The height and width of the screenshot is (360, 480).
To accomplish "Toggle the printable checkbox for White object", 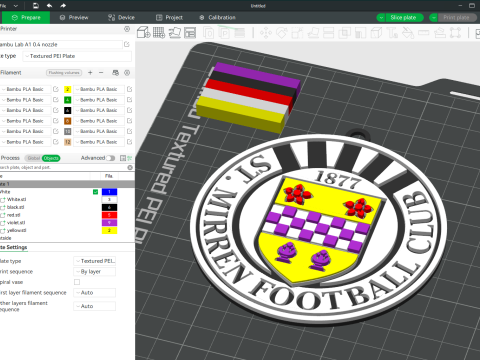I will 95,192.
